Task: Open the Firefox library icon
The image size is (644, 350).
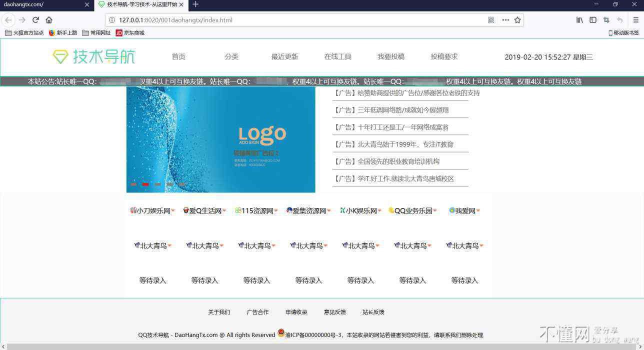Action: 579,20
